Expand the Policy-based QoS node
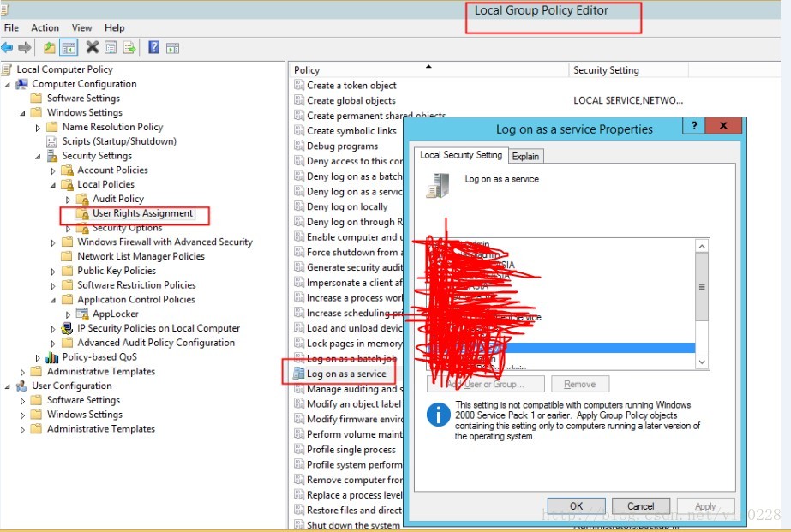 tap(38, 358)
